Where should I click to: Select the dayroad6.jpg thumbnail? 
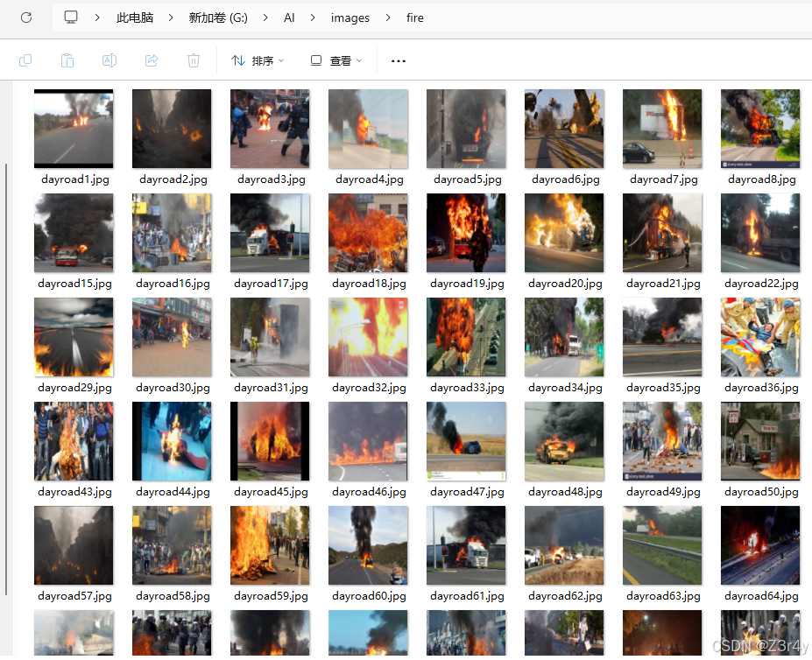[x=564, y=129]
